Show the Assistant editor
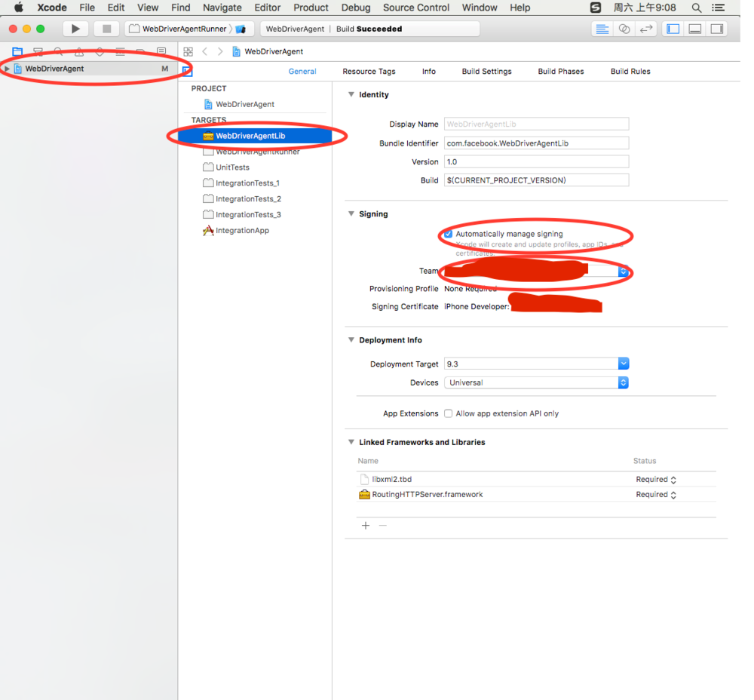754x700 pixels. click(624, 29)
